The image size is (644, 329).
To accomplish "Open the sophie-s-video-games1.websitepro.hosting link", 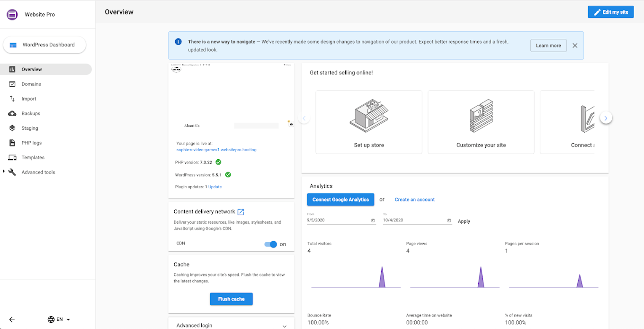I will pyautogui.click(x=216, y=150).
